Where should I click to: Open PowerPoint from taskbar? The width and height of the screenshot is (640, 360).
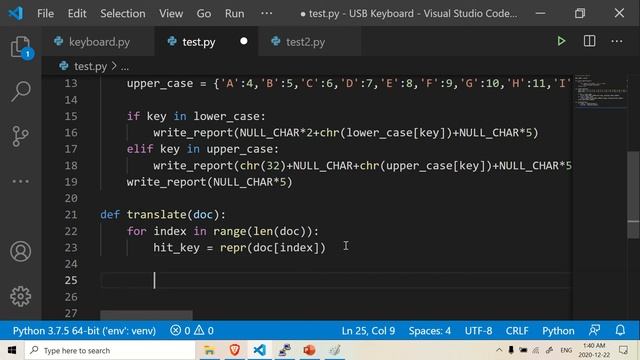pos(309,350)
